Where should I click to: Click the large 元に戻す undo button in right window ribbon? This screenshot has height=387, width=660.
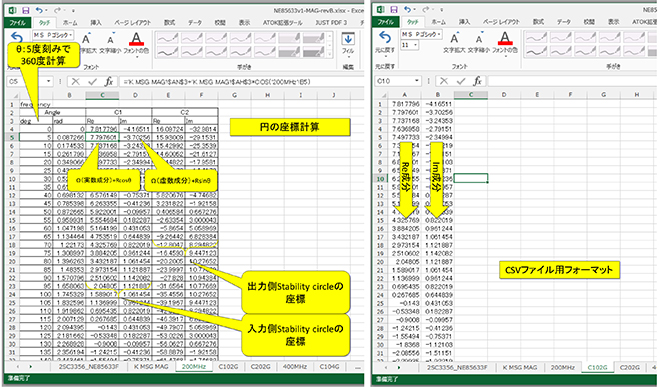(x=385, y=42)
